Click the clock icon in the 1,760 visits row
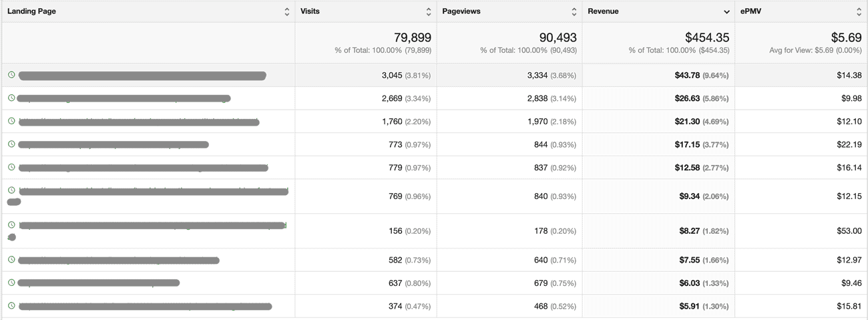The height and width of the screenshot is (320, 868). click(11, 121)
